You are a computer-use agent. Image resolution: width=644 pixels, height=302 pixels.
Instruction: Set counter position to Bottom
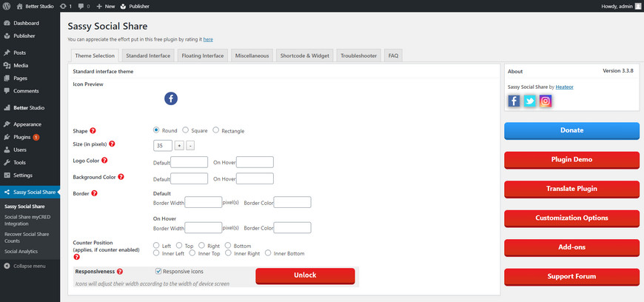tap(228, 245)
